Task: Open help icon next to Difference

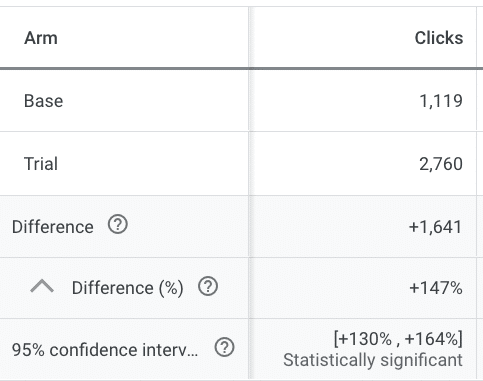Action: point(118,225)
